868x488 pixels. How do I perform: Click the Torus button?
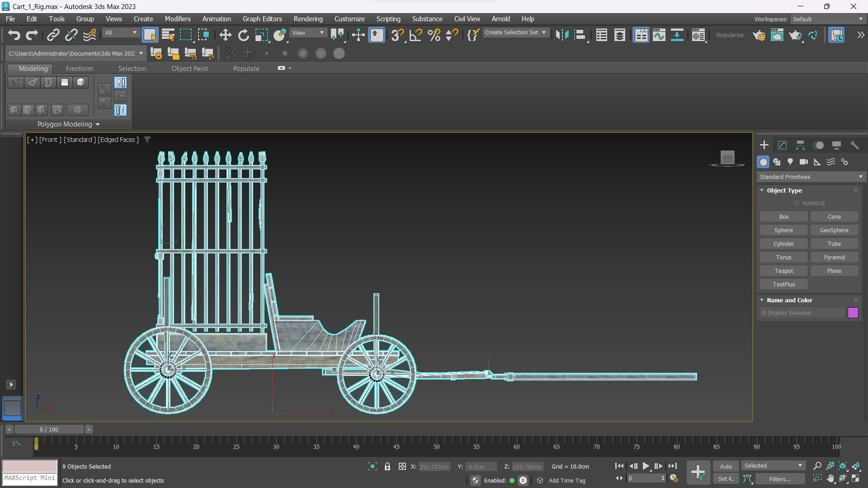783,258
